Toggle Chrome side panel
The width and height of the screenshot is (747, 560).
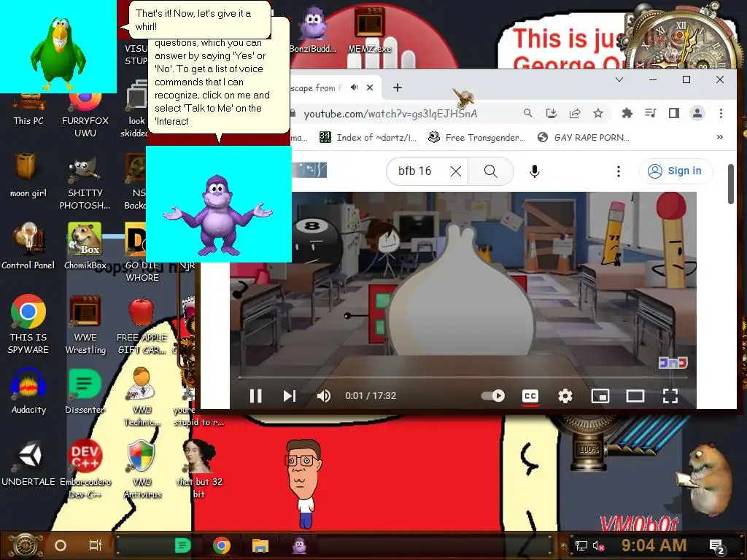pos(673,113)
